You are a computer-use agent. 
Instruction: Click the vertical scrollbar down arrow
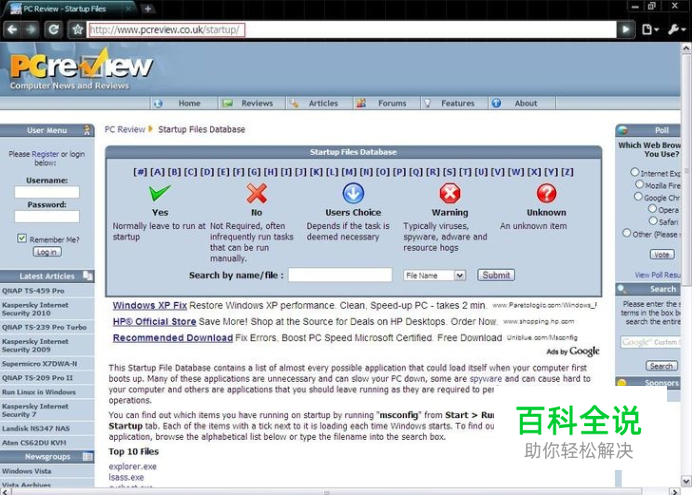pyautogui.click(x=686, y=480)
